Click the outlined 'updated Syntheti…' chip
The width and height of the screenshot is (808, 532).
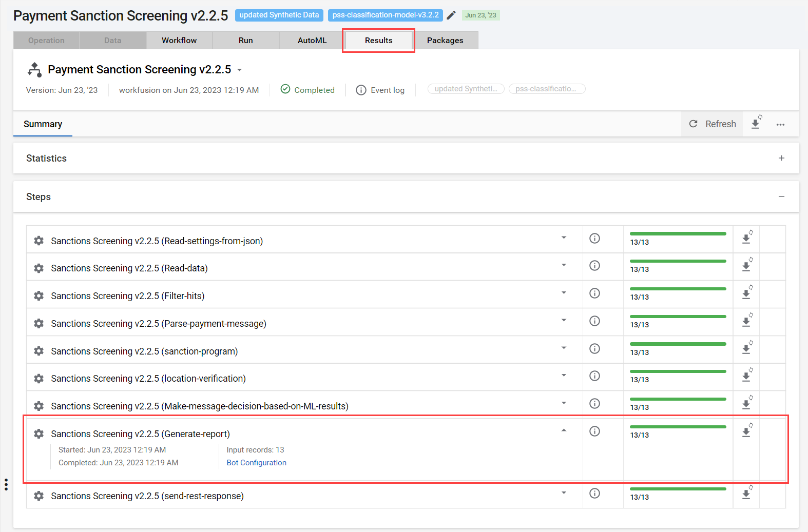pyautogui.click(x=466, y=89)
